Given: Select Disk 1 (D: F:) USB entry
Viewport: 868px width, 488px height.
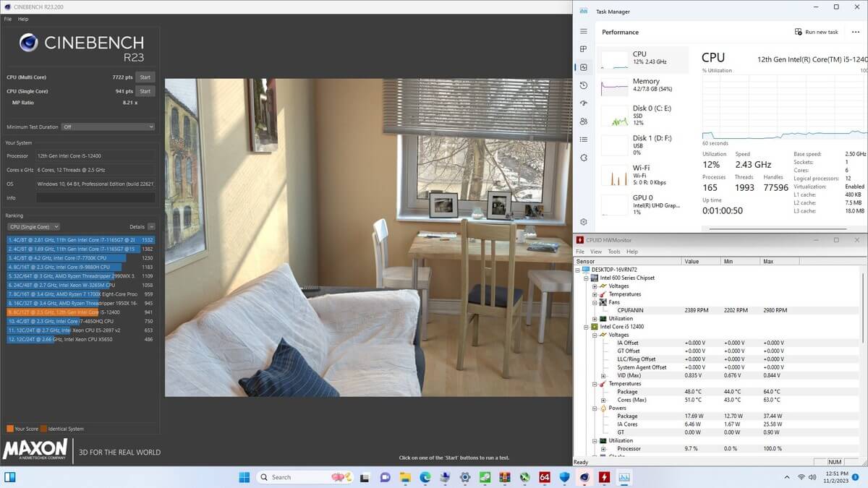Looking at the screenshot, I should 643,145.
